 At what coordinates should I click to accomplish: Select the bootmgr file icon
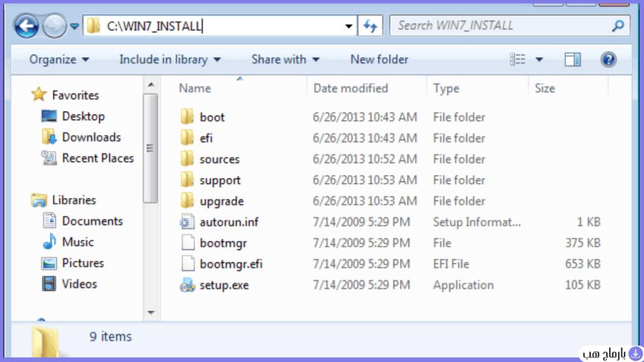pyautogui.click(x=187, y=243)
